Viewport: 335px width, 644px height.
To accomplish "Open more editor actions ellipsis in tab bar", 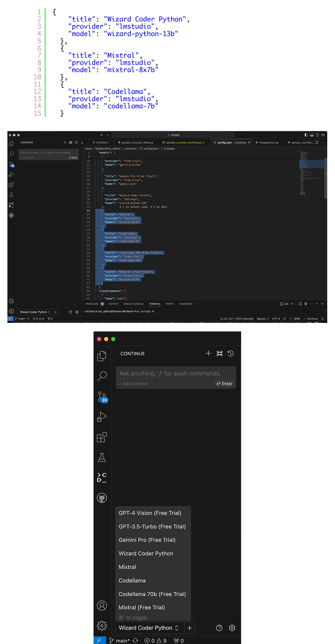I will [x=322, y=142].
